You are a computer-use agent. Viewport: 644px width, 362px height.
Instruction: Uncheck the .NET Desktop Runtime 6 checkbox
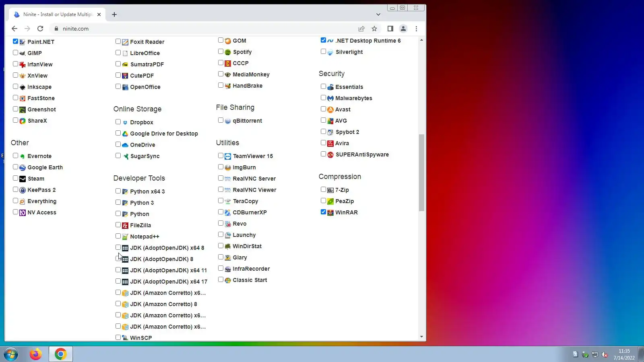click(323, 40)
